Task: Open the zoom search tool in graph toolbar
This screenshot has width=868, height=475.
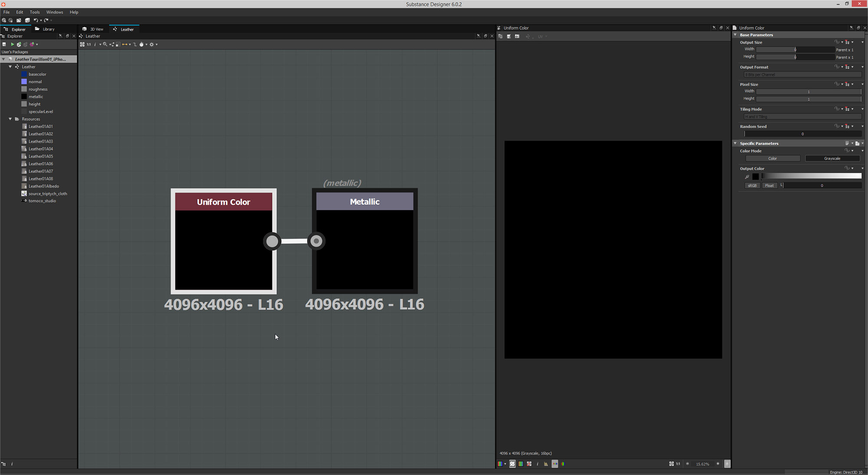Action: [105, 44]
